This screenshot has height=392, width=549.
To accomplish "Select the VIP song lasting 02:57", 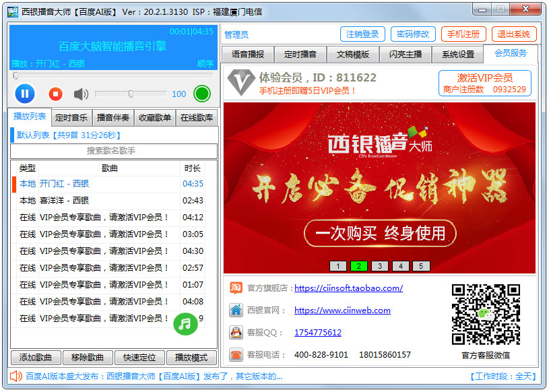I will [x=108, y=268].
